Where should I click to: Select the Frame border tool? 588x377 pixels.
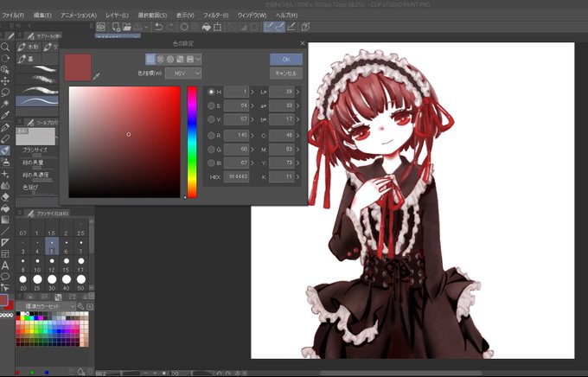(x=5, y=254)
